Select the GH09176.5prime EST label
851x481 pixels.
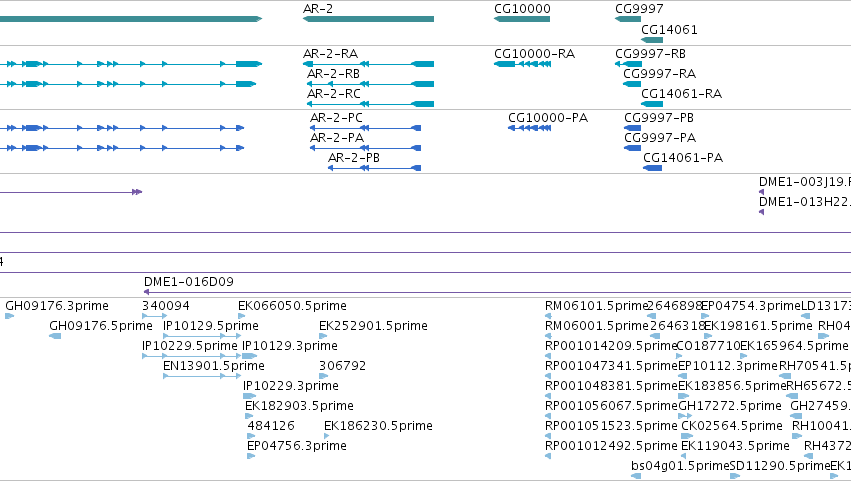click(101, 326)
